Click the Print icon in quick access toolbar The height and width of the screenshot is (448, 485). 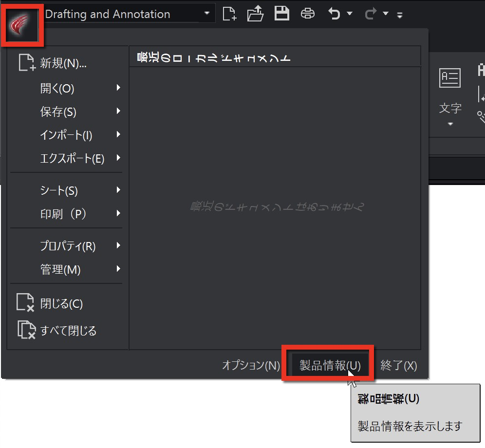[x=307, y=14]
